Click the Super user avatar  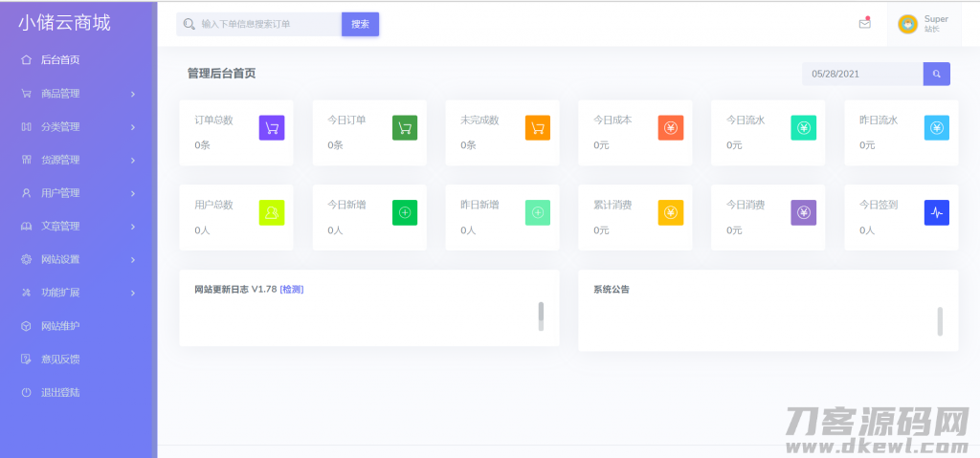908,24
